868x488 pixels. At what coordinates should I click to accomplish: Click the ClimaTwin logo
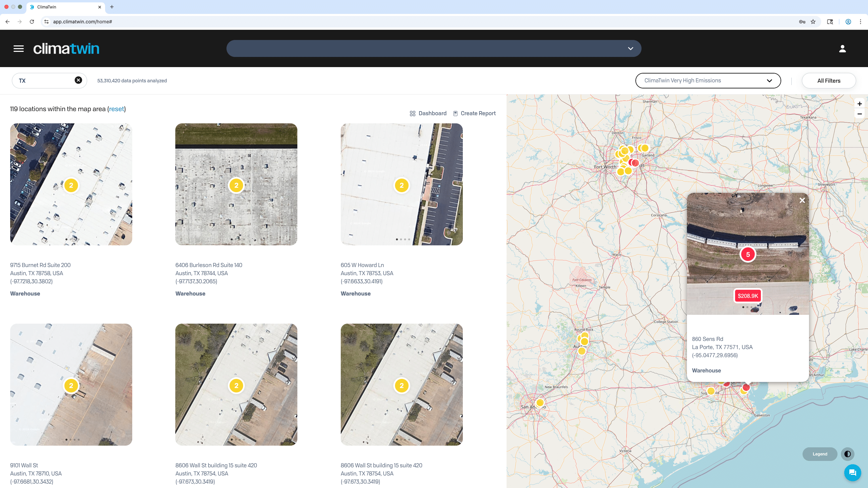point(66,48)
